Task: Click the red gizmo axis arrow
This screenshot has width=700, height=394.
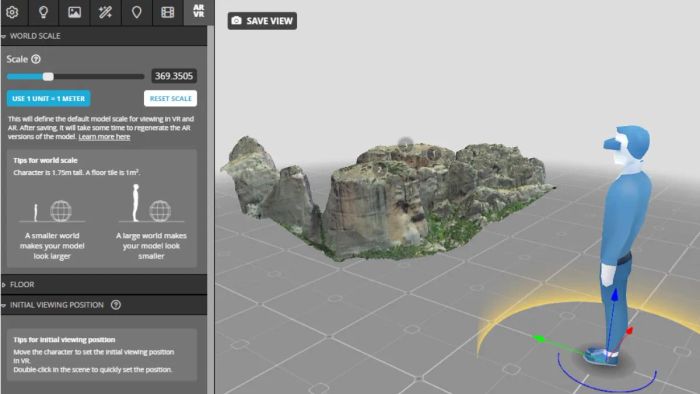Action: [629, 332]
